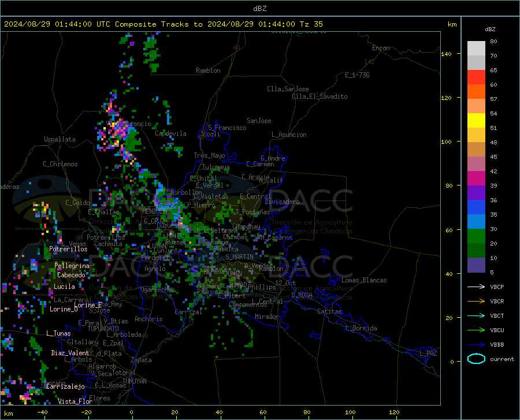Select the blue 36 dBZ color swatch
520x420 pixels.
[x=476, y=207]
